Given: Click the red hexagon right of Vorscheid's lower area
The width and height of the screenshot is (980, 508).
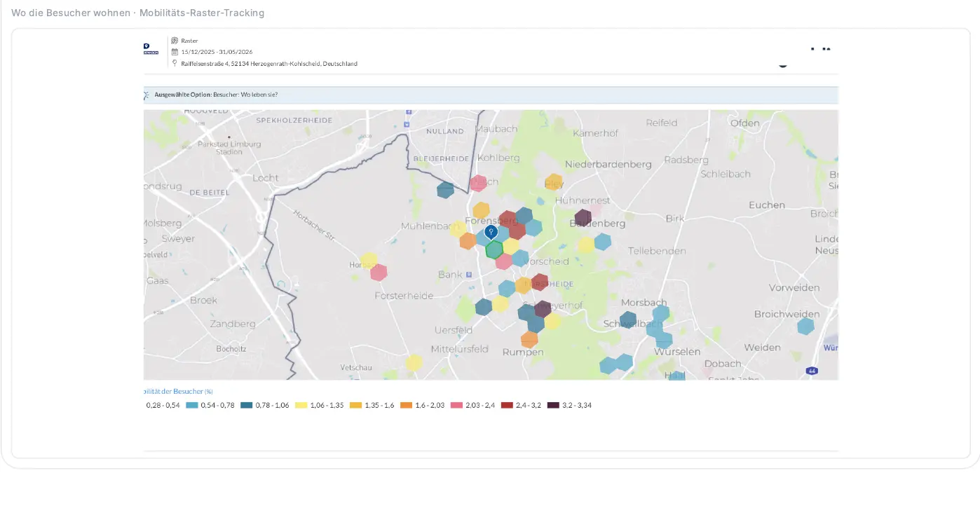Looking at the screenshot, I should [539, 282].
